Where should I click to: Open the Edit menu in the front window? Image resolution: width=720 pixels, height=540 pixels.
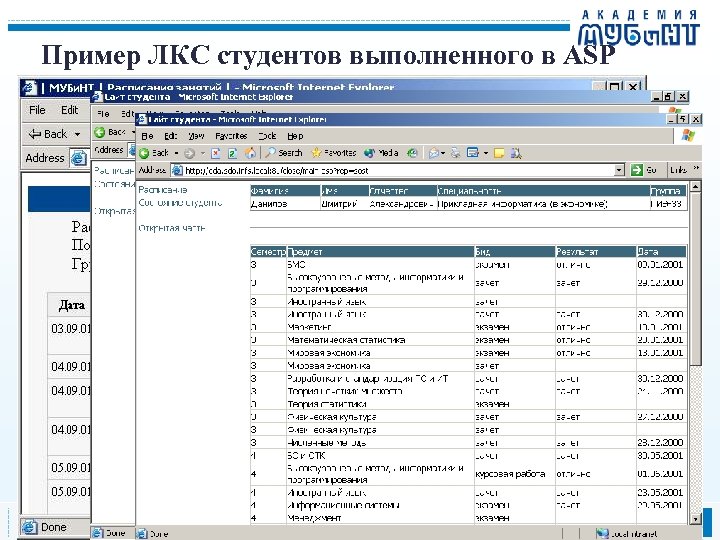click(x=170, y=136)
